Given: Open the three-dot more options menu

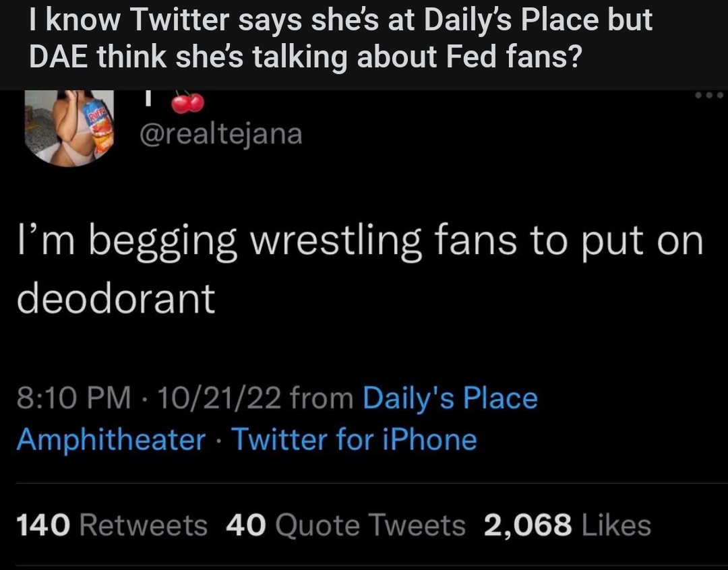Looking at the screenshot, I should click(x=709, y=96).
